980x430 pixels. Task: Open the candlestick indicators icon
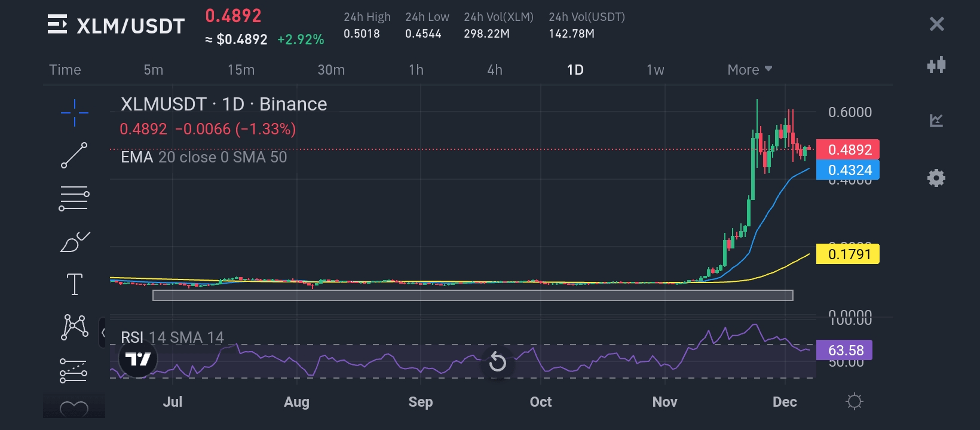click(x=936, y=65)
